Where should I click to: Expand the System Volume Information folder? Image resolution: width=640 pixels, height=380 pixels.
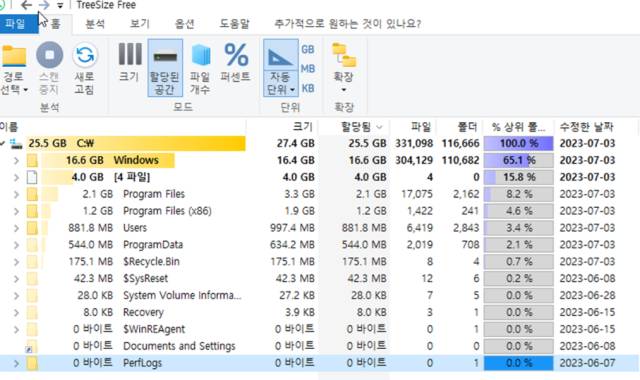[x=16, y=296]
